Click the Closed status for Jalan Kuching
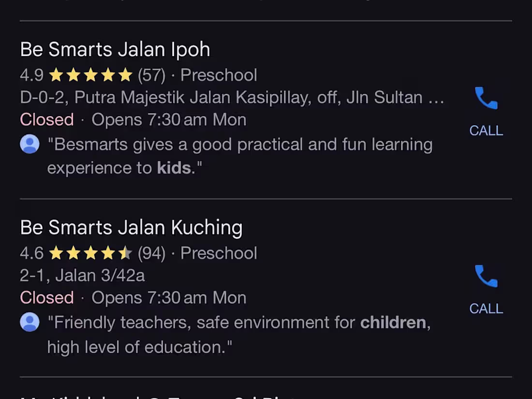Screen dimensions: 532x399 click(x=46, y=297)
